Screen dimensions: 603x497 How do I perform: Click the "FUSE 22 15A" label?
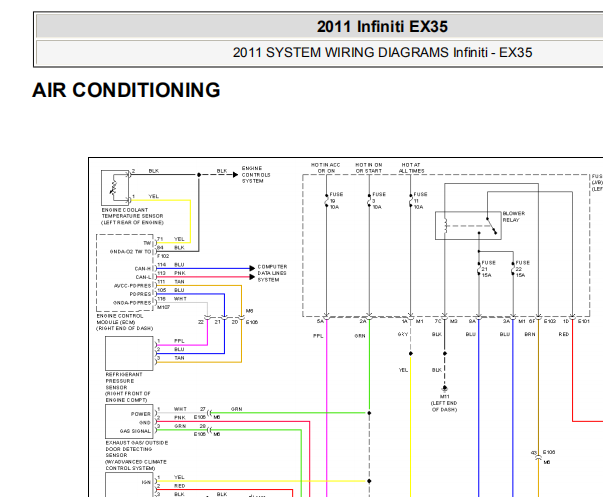pyautogui.click(x=522, y=269)
